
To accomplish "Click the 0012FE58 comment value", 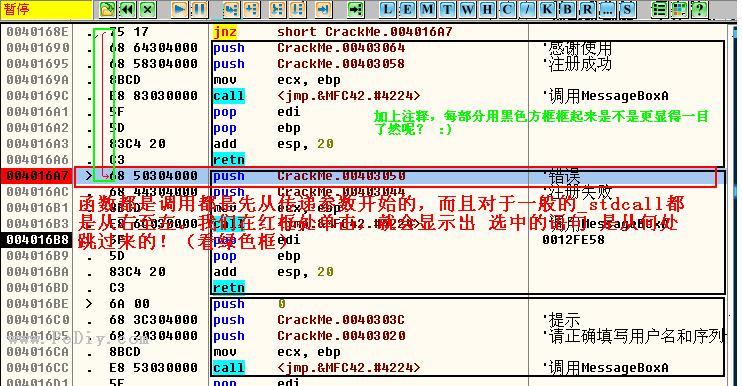I will click(x=574, y=240).
